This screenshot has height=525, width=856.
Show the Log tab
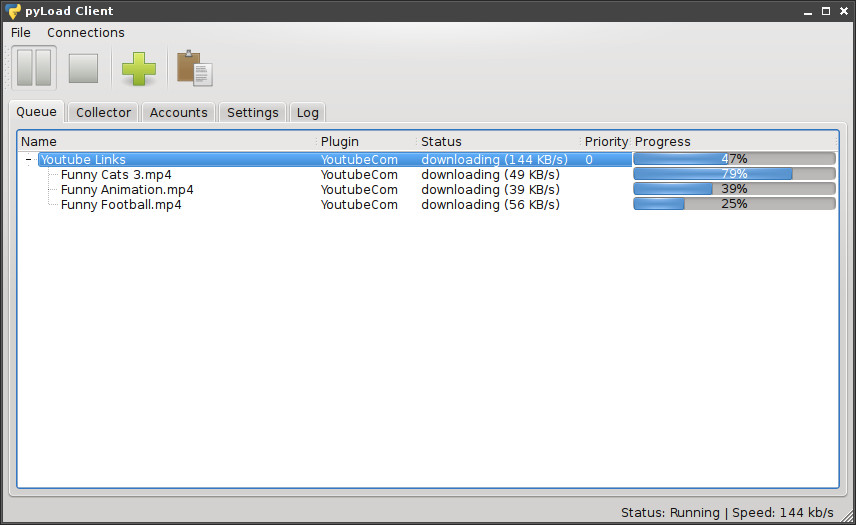[x=307, y=112]
